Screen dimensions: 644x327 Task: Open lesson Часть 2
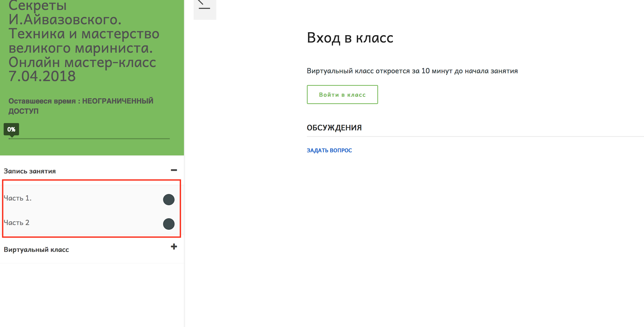[x=16, y=223]
